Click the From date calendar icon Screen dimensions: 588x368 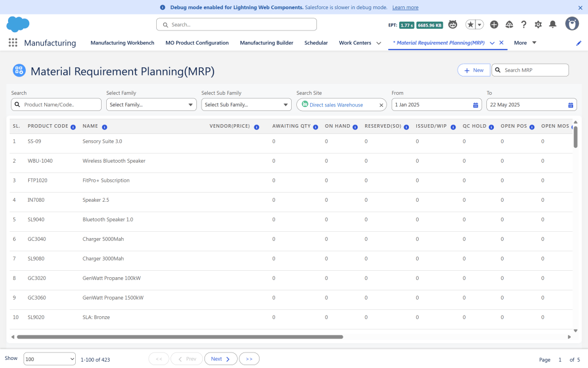(x=475, y=105)
